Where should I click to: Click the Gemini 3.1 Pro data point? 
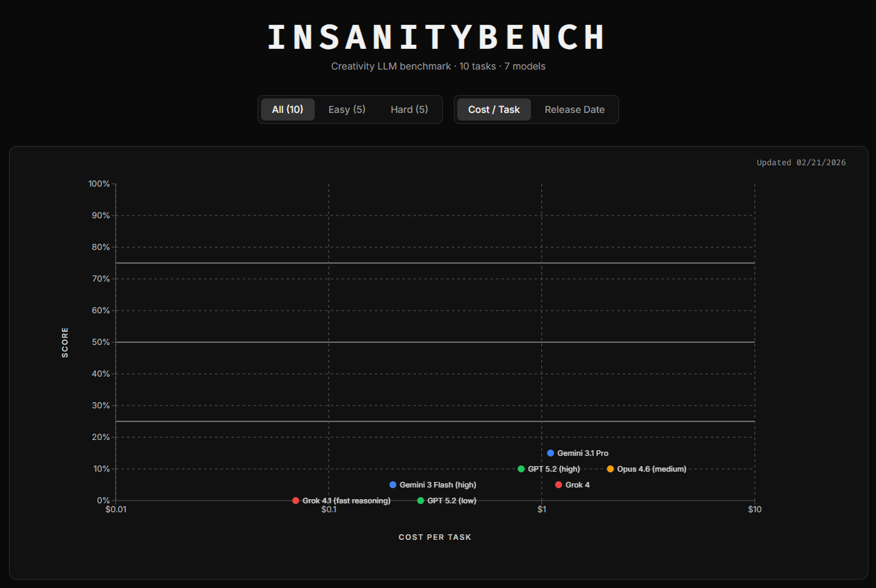[550, 453]
